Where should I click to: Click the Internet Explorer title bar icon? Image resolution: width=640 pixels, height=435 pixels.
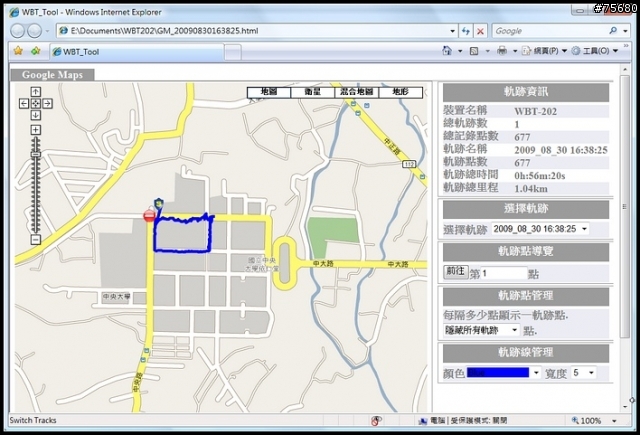click(14, 12)
